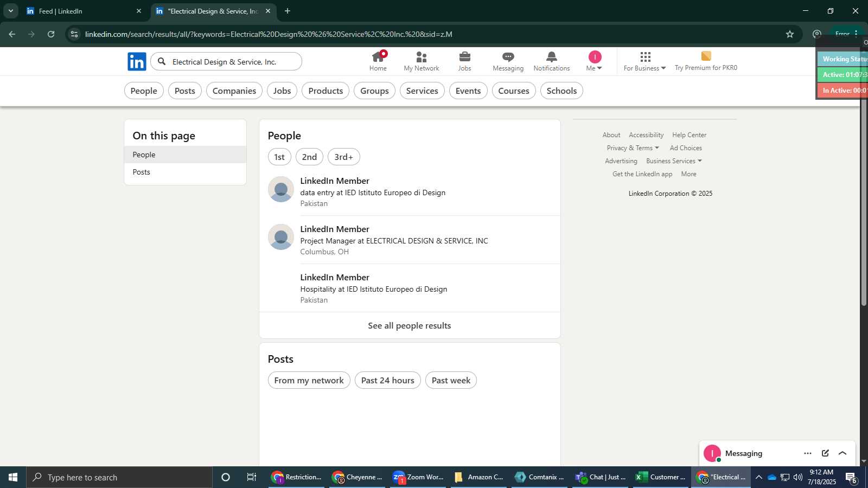Expand Privacy & Terms dropdown
Viewport: 868px width, 488px height.
[x=633, y=148]
